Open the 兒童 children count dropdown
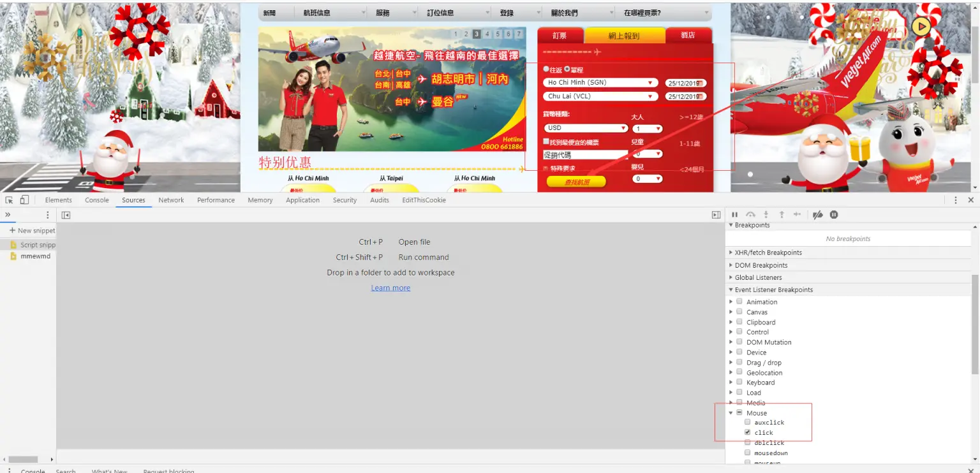 648,154
